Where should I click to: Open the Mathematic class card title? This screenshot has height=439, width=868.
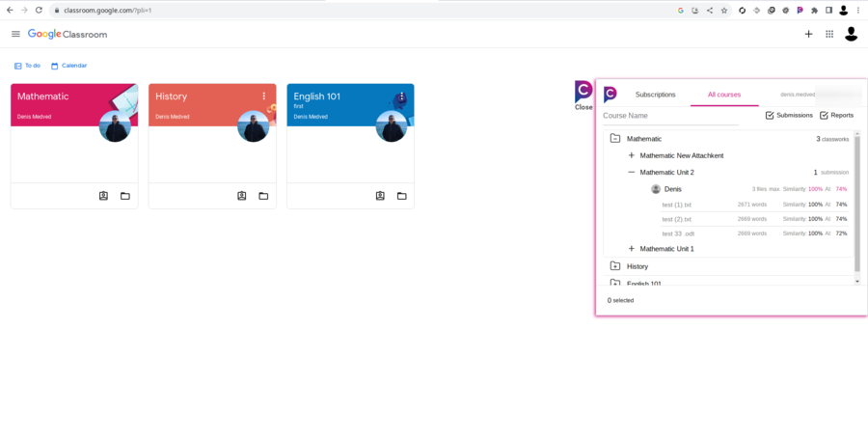(42, 96)
